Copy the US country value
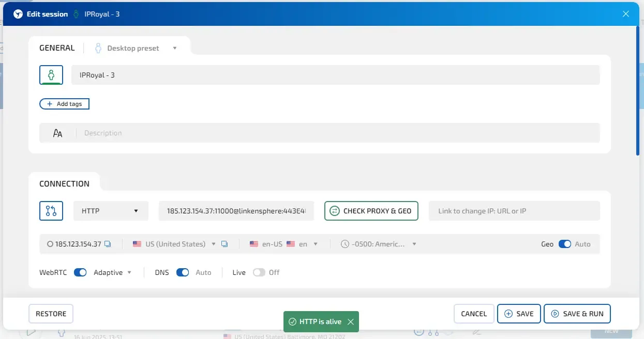This screenshot has width=644, height=339. click(x=224, y=243)
